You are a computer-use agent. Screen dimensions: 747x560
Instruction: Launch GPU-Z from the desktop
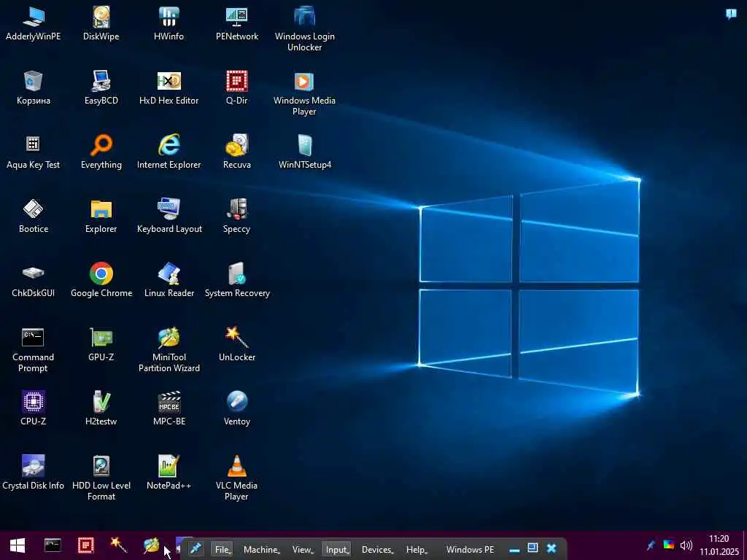tap(101, 345)
